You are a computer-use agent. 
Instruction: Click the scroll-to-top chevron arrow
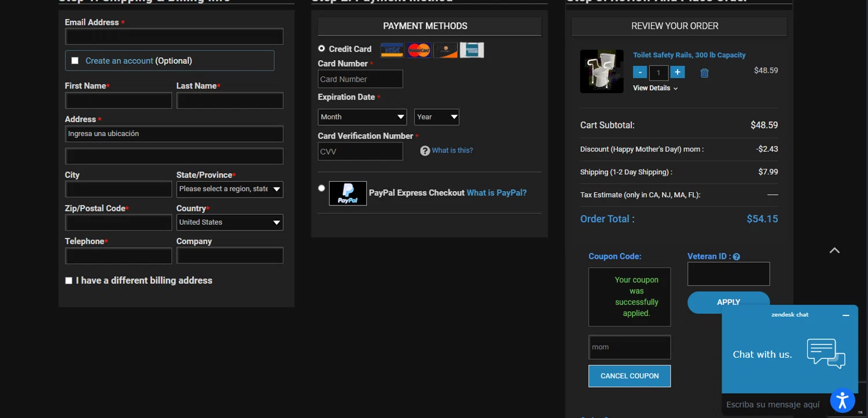click(x=834, y=250)
